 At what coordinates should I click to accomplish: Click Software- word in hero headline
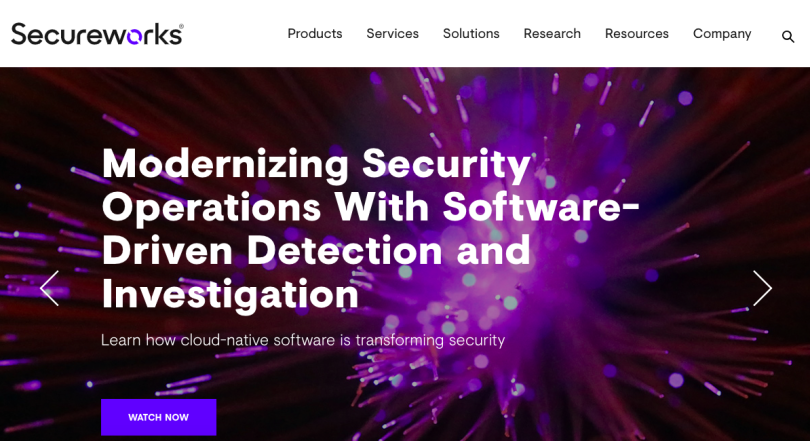(541, 207)
